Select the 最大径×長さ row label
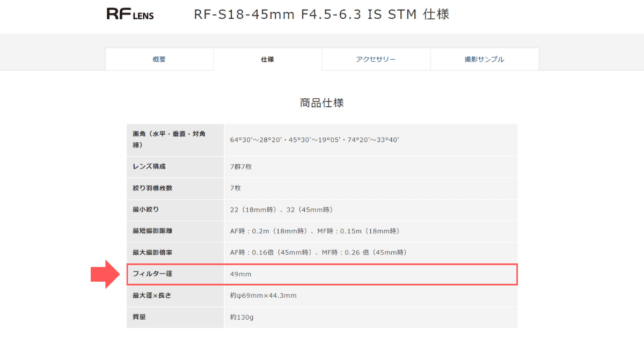 tap(153, 295)
